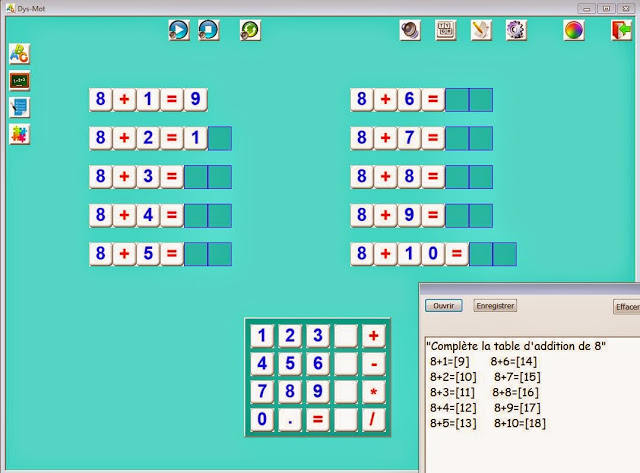The height and width of the screenshot is (473, 640).
Task: Click the first empty answer box for 8+3
Action: pyautogui.click(x=196, y=177)
